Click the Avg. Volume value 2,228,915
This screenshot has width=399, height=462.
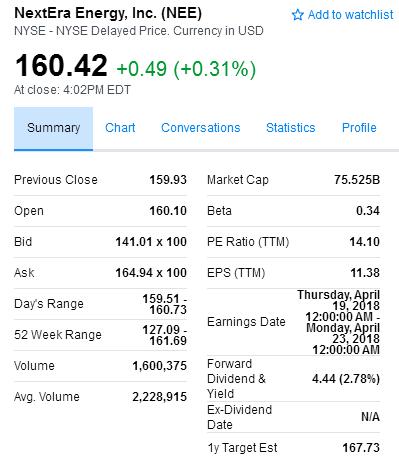(x=160, y=397)
